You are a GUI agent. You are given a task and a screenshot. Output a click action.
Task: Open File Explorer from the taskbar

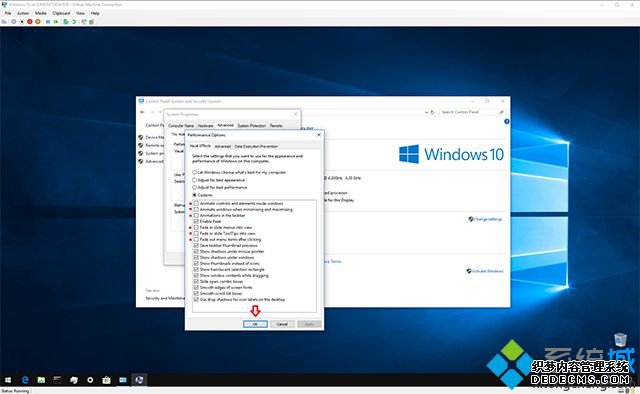coord(41,380)
